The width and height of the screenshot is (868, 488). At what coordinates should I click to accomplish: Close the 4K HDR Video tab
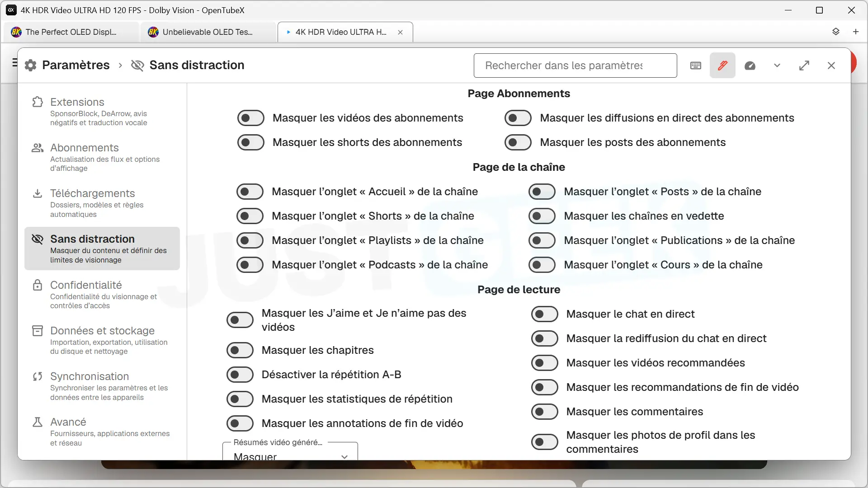[400, 32]
